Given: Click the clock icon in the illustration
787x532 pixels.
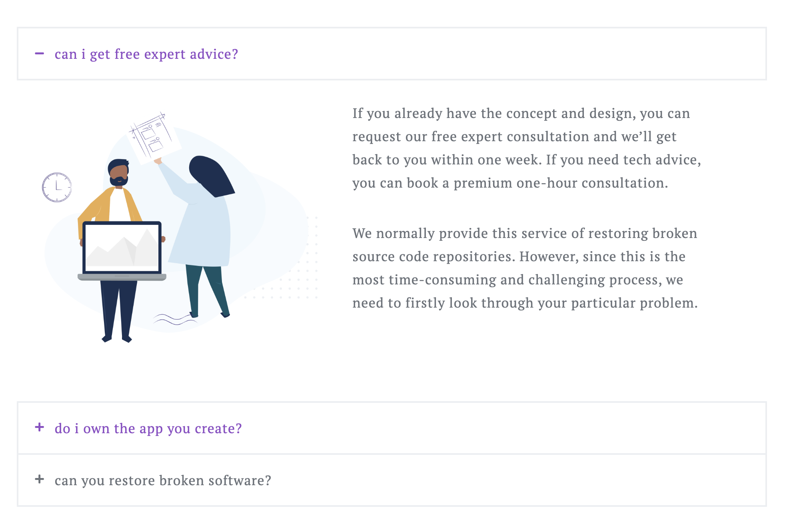Looking at the screenshot, I should [57, 187].
